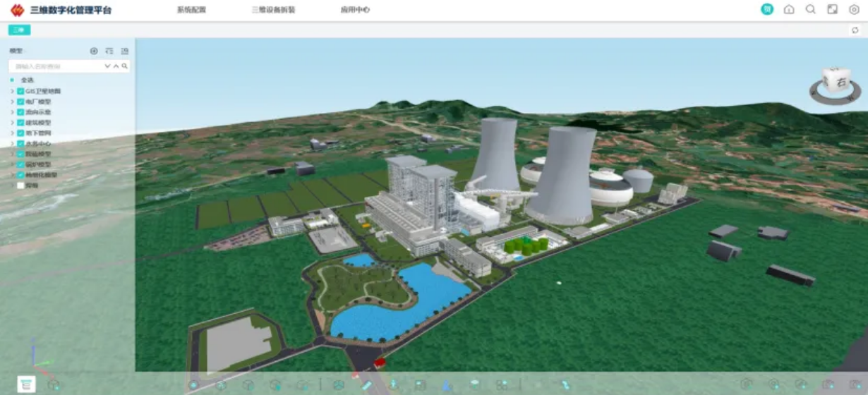Click the add (plus) icon in model panel
This screenshot has height=395, width=868.
coord(94,51)
